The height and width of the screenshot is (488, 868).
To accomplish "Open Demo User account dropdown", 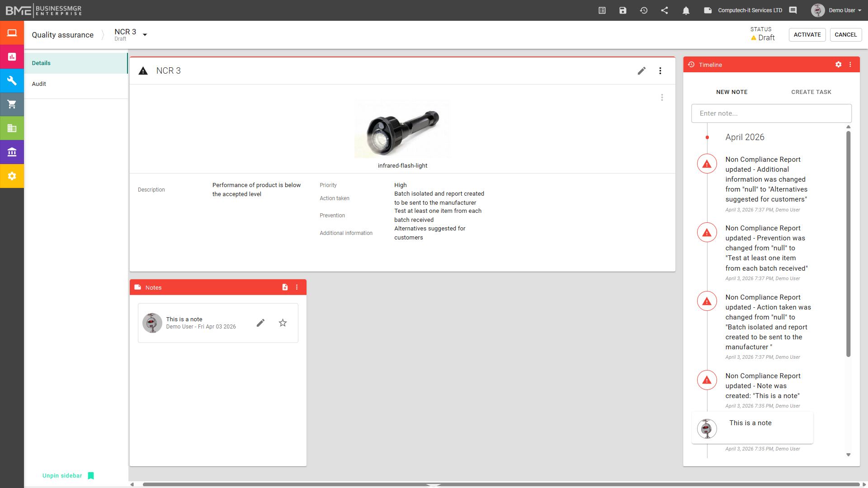I will tap(841, 10).
